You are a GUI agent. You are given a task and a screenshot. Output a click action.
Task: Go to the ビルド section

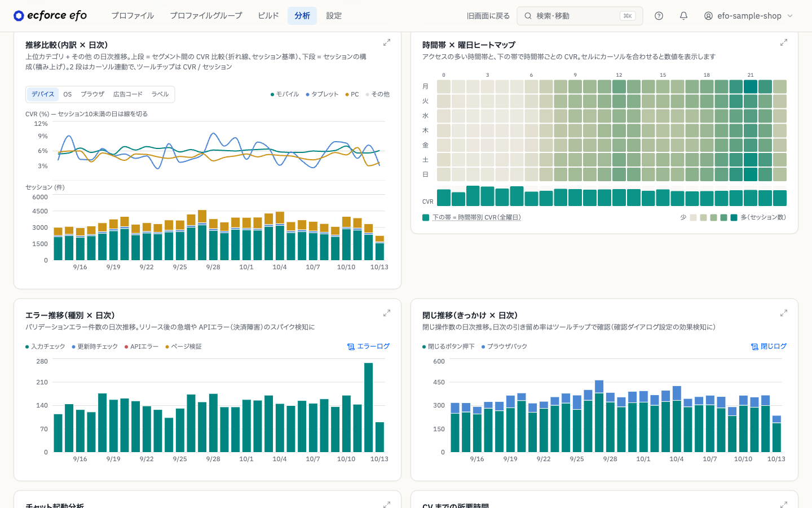pos(268,16)
